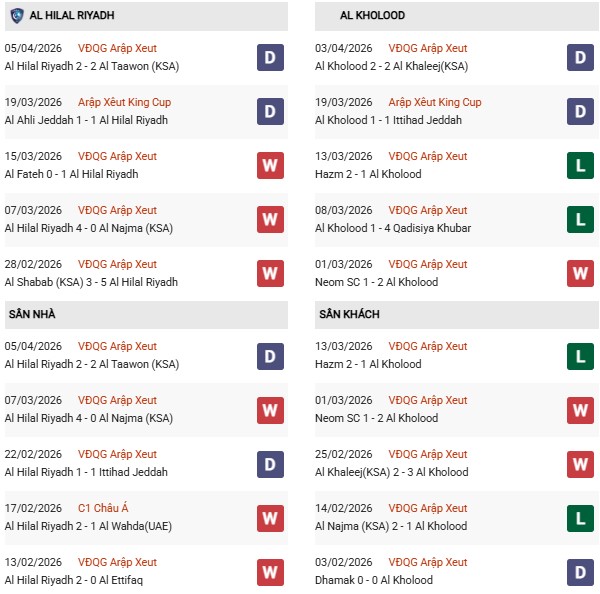This screenshot has width=600, height=594.
Task: Click the D badge for Al Hilal vs Al Taawon on 05/04/2026
Action: click(271, 57)
